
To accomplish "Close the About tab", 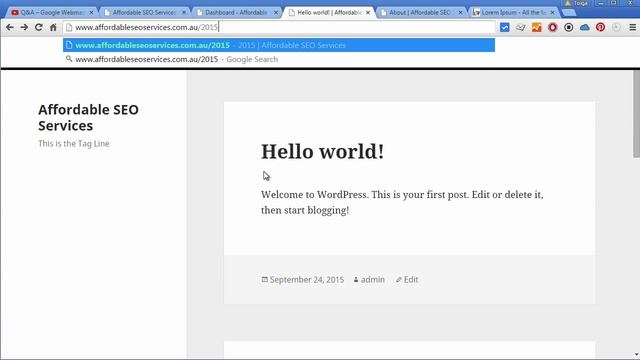I will 460,13.
